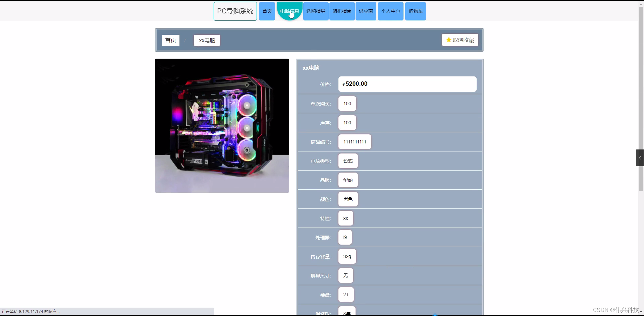644x316 pixels.
Task: Click the shopping cart 购物车 nav icon button
Action: tap(416, 11)
